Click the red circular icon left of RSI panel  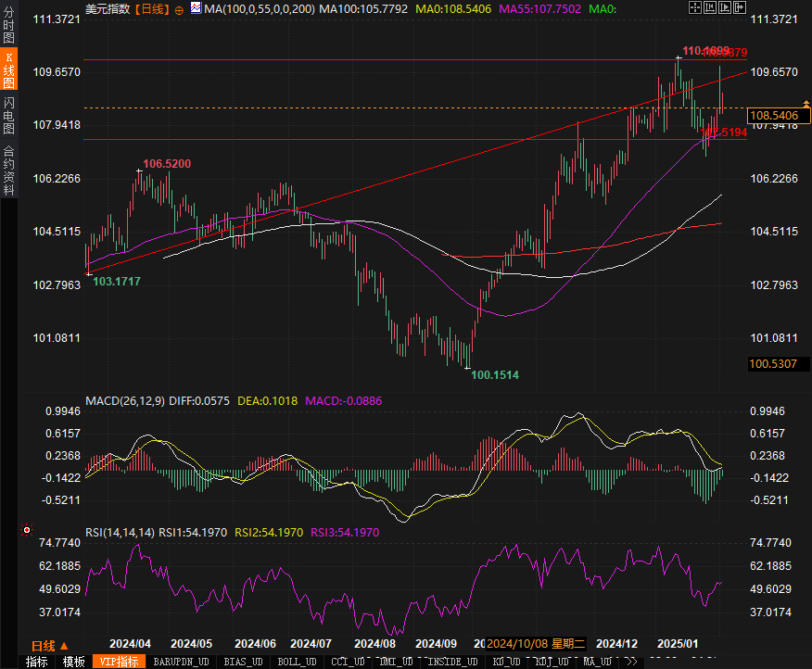coord(26,532)
